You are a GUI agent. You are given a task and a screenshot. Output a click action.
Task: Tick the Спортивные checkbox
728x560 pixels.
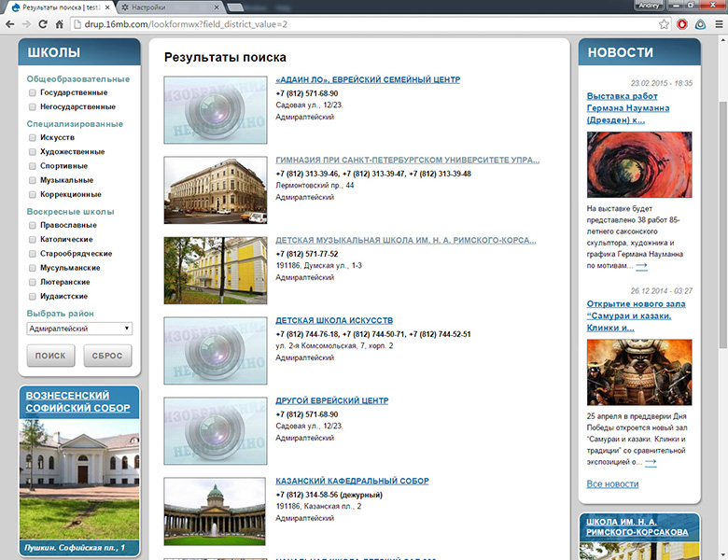coord(32,166)
